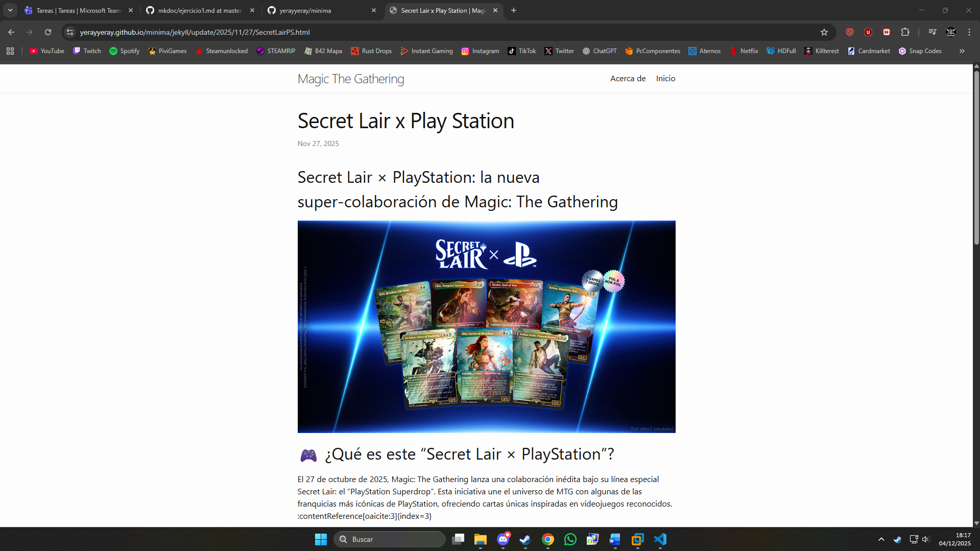The height and width of the screenshot is (551, 980).
Task: Click the Windows taskbar search box
Action: coord(390,539)
